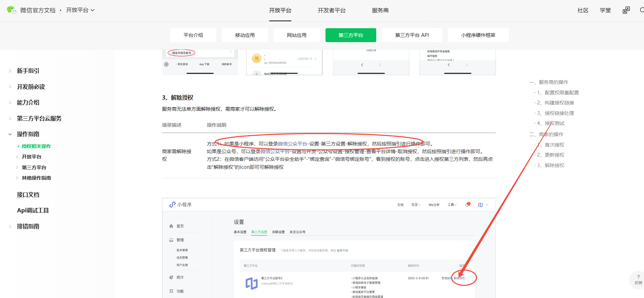Viewport: 644px width, 298px height.
Task: Click the 第三方设置 tab in the screenshot
Action: (259, 232)
